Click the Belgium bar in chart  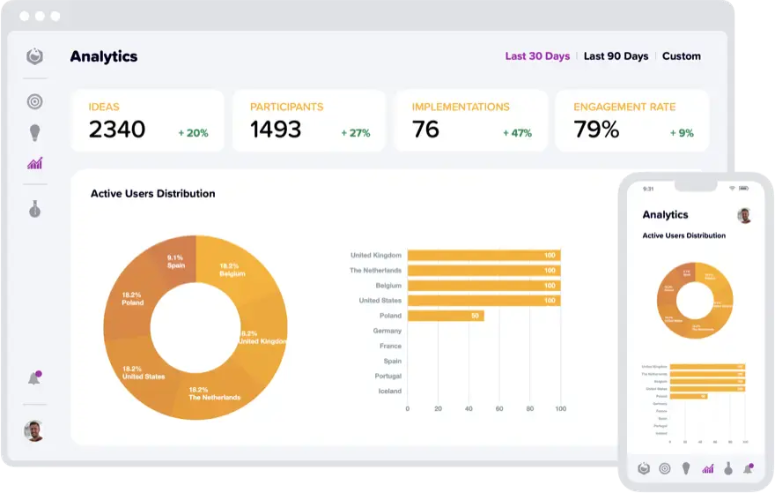click(x=484, y=285)
